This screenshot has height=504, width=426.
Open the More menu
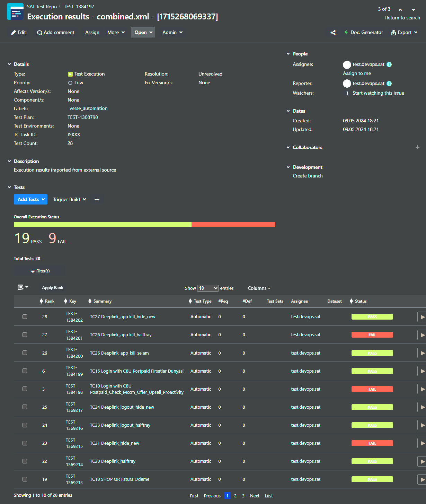click(116, 32)
